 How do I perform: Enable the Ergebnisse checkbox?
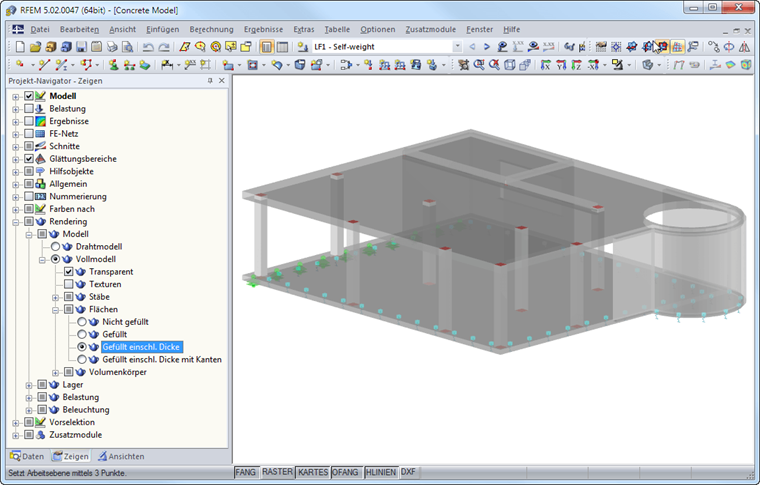(x=29, y=121)
